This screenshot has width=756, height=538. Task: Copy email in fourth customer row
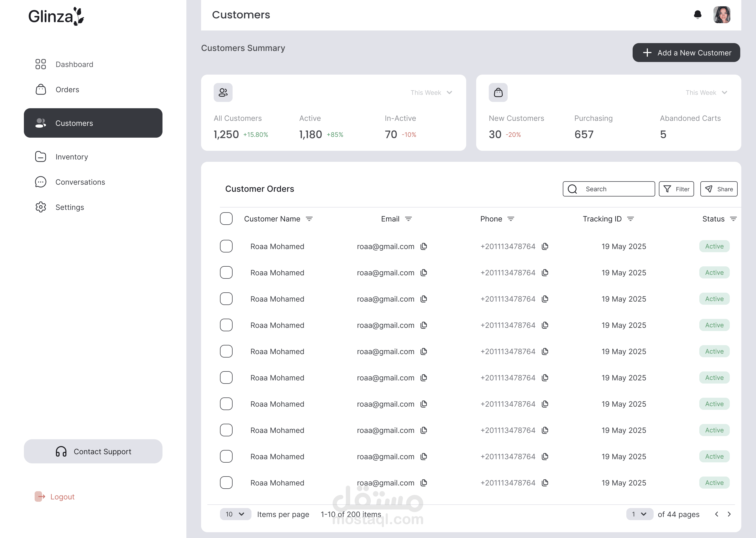tap(423, 325)
